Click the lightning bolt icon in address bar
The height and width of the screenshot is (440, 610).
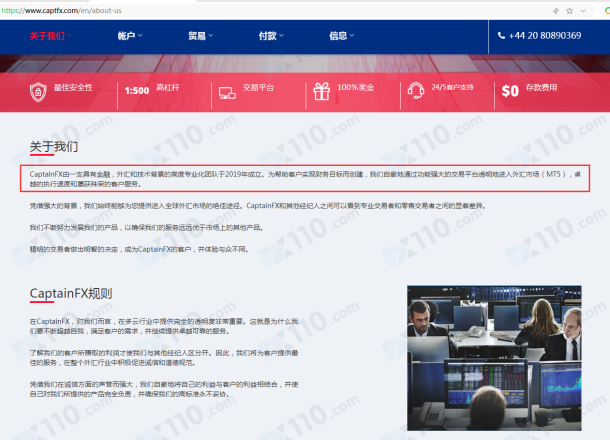point(556,11)
